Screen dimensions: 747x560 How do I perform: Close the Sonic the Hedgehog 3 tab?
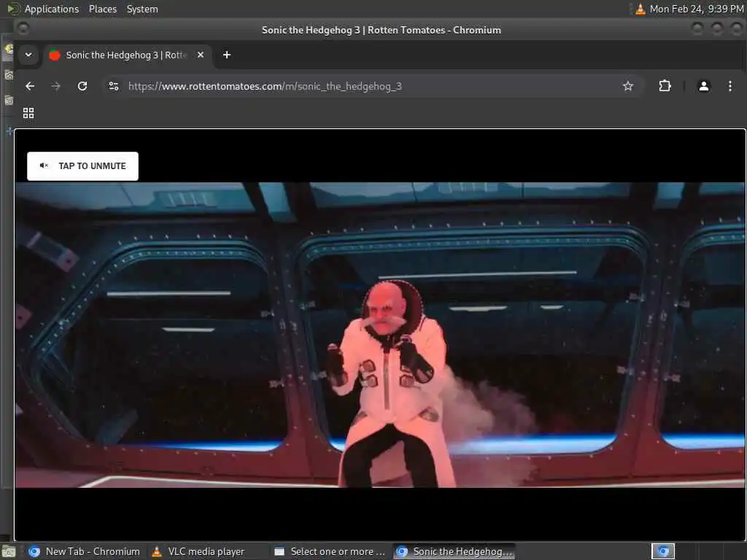201,55
